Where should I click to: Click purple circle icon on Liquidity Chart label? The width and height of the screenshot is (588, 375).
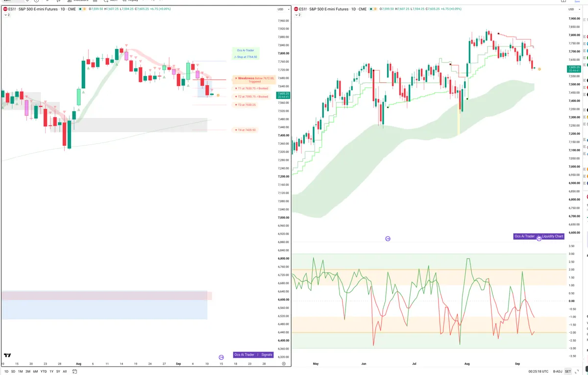[539, 238]
